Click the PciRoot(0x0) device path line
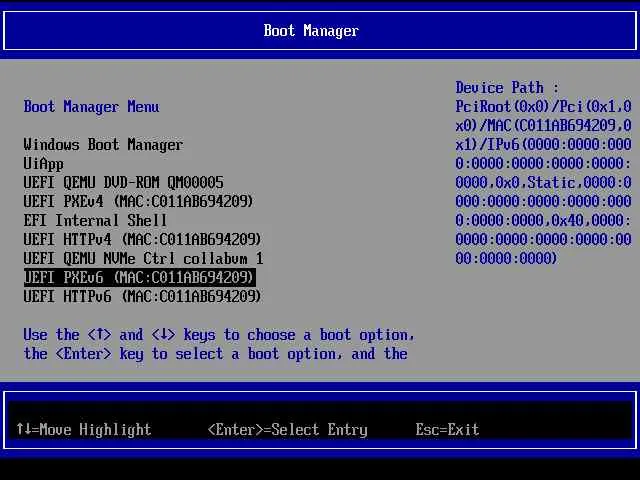The image size is (640, 480). click(x=543, y=107)
